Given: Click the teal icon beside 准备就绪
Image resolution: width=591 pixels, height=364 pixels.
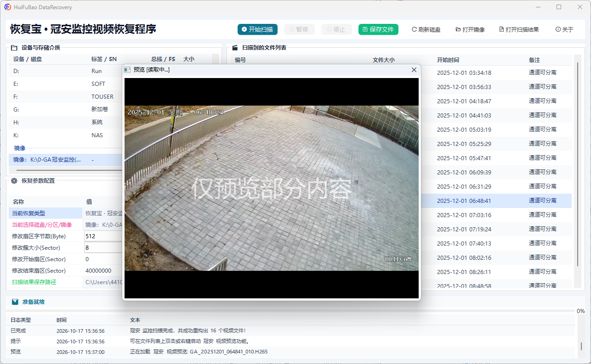Looking at the screenshot, I should 15,302.
